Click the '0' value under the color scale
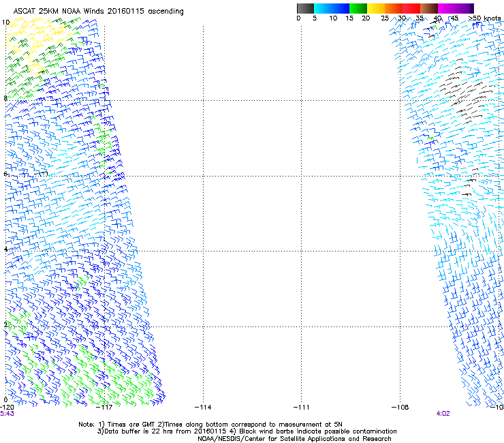 coord(298,18)
